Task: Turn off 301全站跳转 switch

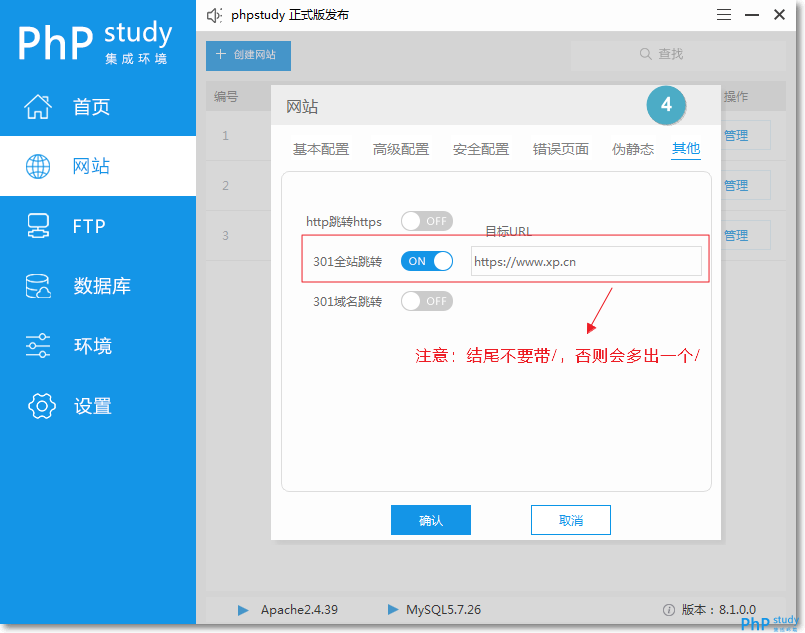Action: 427,261
